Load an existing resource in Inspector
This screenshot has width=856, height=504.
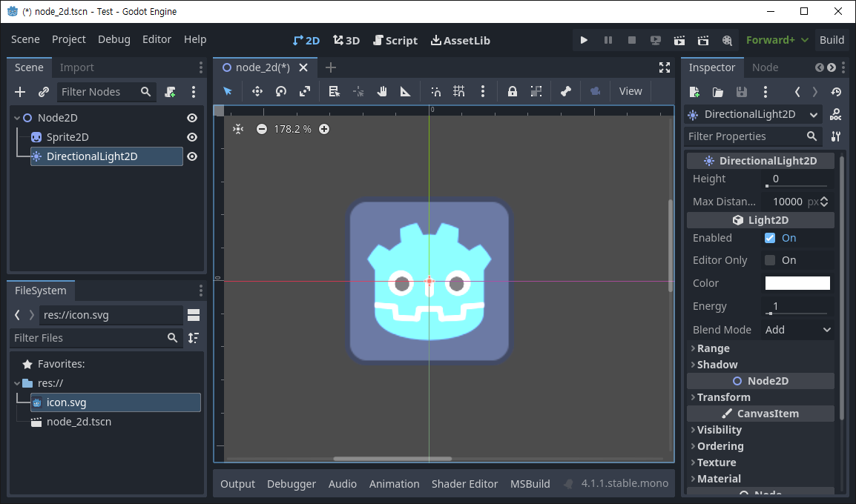[718, 92]
